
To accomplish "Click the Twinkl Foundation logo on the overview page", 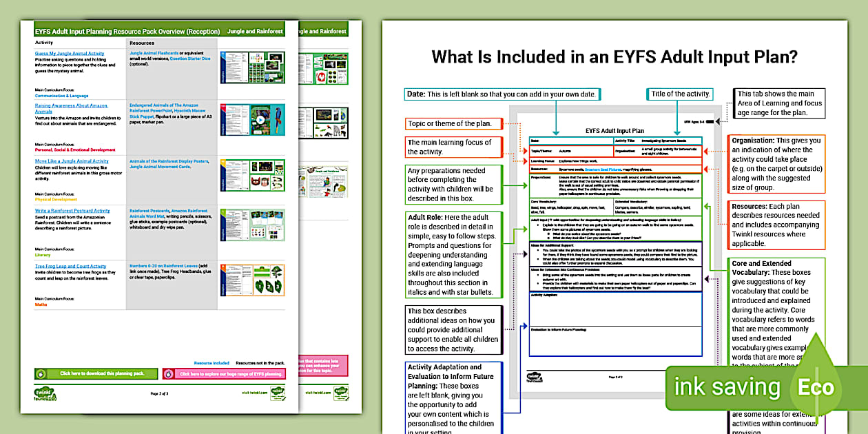I will [x=45, y=393].
